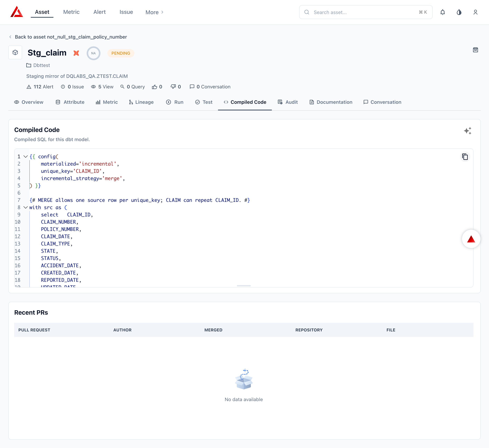Click the Dbttest folder icon
Screen dimensions: 489x448
[29, 65]
